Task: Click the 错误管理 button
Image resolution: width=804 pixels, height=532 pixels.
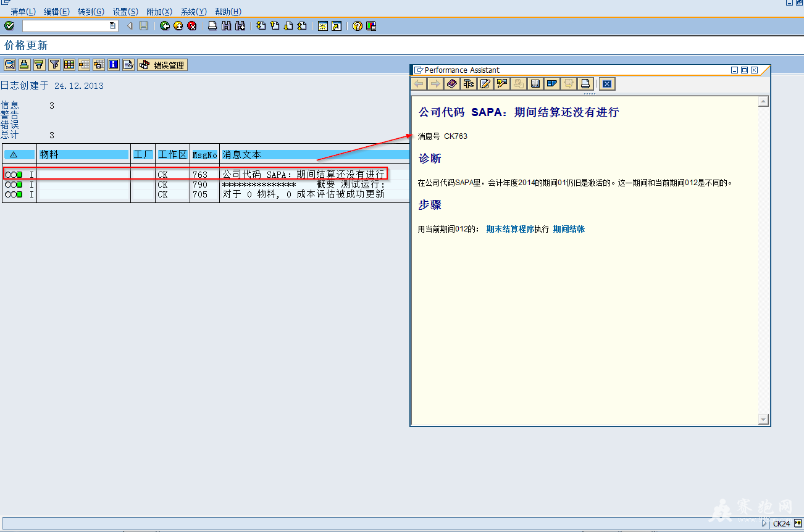Action: point(162,65)
